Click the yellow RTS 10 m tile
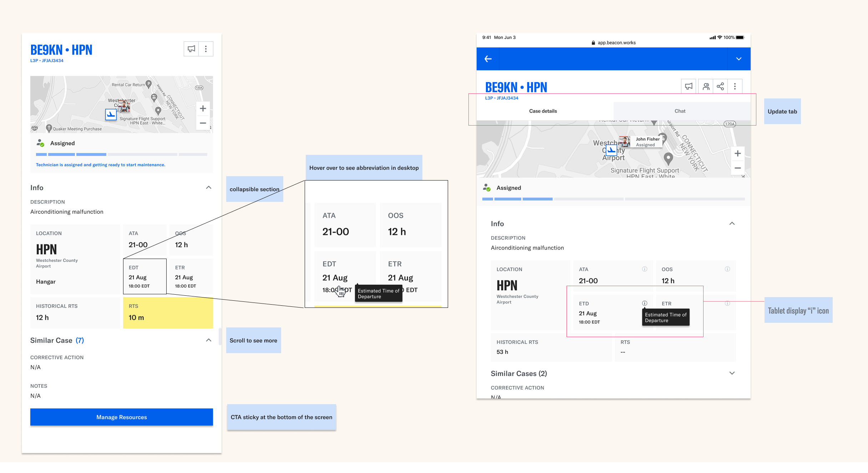This screenshot has width=868, height=473. click(x=168, y=312)
